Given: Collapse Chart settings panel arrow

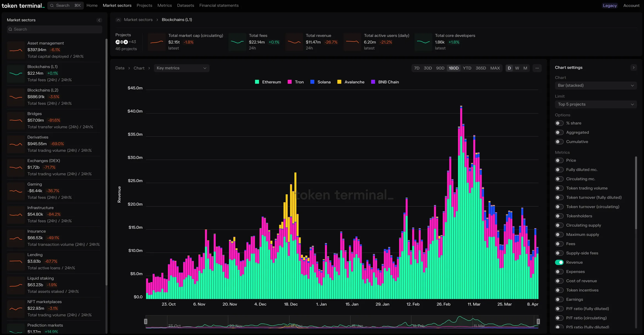Looking at the screenshot, I should point(634,67).
